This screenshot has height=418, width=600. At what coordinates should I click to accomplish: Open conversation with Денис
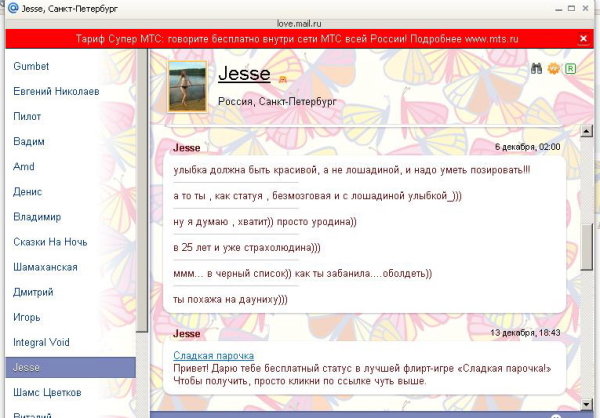pos(29,192)
